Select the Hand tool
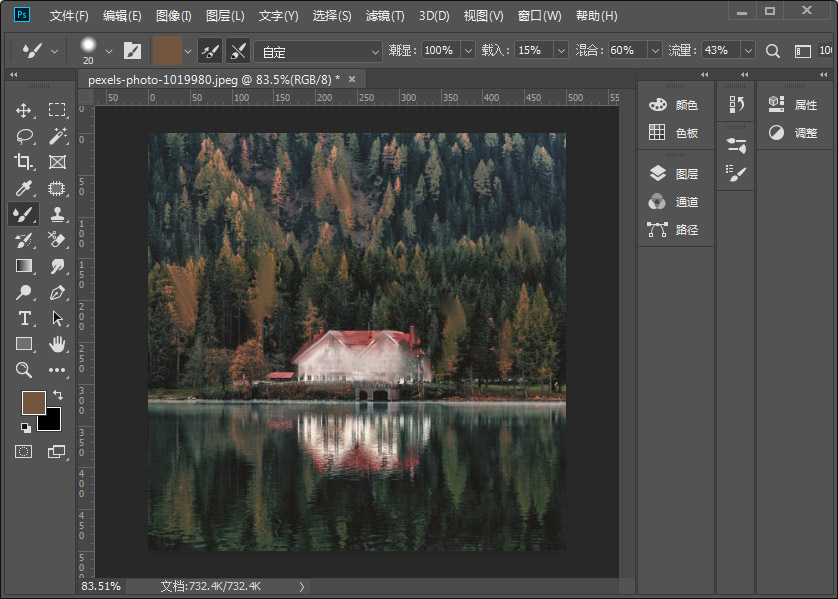Image resolution: width=838 pixels, height=599 pixels. pos(57,344)
